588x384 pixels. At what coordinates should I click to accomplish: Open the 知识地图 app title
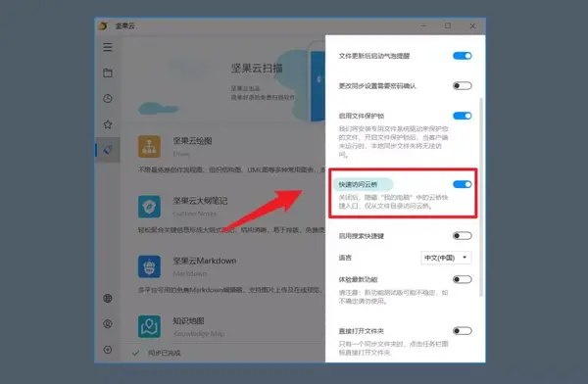tap(188, 320)
